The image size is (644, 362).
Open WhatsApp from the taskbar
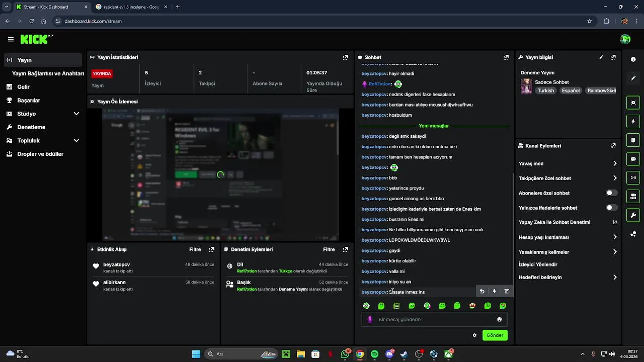(345, 354)
